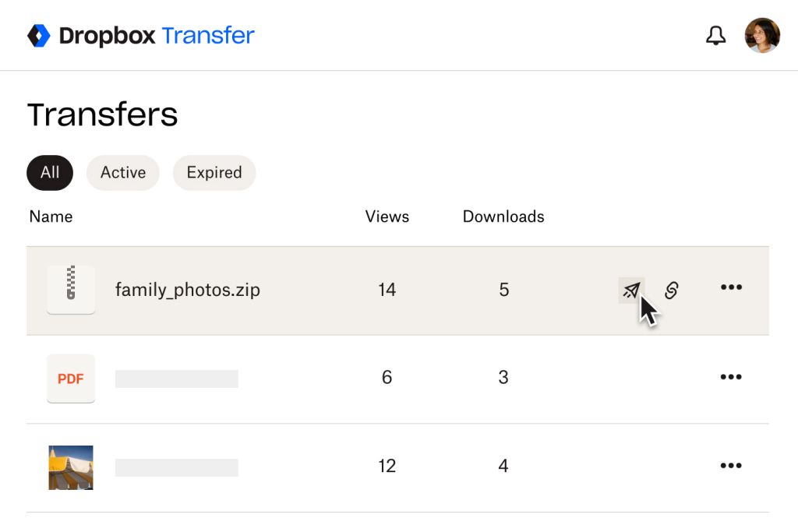Sort transfers by the Name column
This screenshot has width=798, height=532.
(x=51, y=217)
